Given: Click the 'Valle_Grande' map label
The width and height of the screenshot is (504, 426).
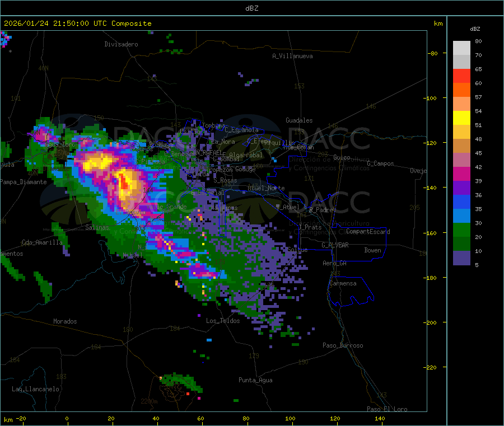Looking at the screenshot, I should [166, 207].
